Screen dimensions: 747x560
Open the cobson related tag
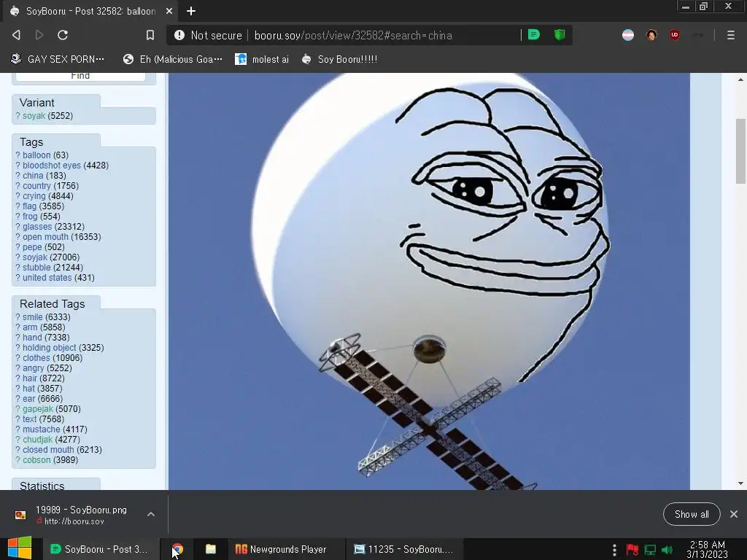(x=36, y=460)
